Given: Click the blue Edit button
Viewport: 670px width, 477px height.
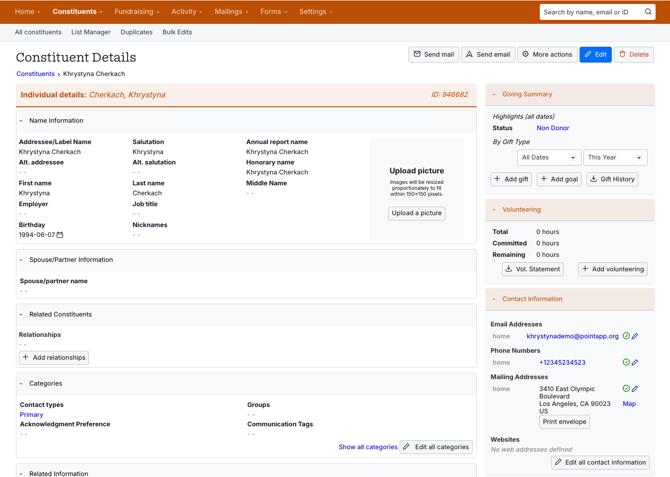Looking at the screenshot, I should click(595, 55).
